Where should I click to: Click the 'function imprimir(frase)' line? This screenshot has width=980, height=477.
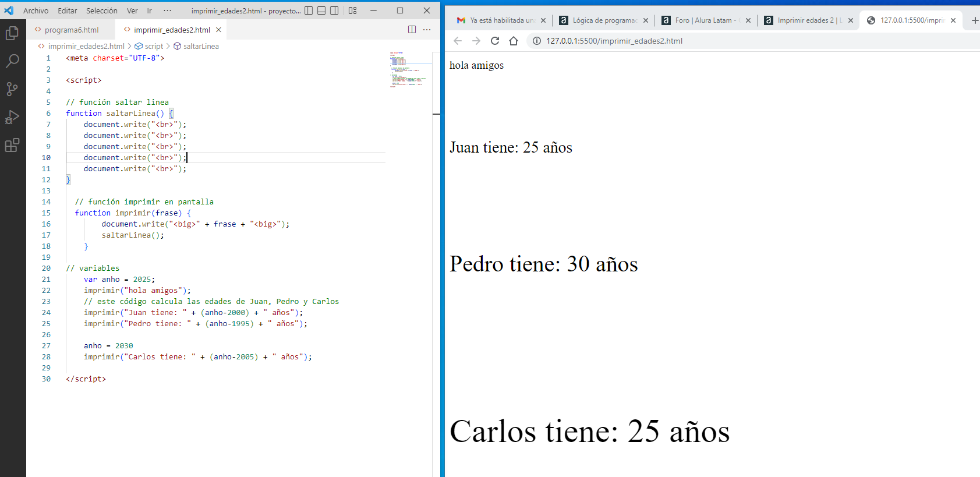[133, 213]
